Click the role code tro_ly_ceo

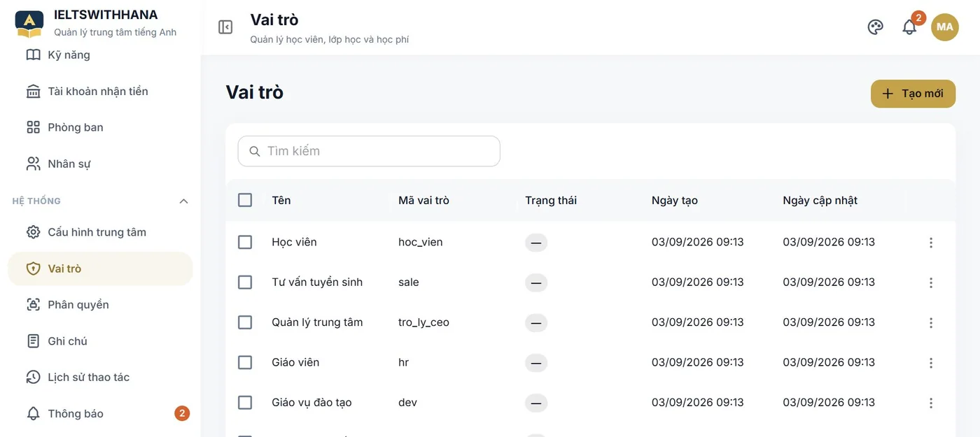pyautogui.click(x=423, y=322)
